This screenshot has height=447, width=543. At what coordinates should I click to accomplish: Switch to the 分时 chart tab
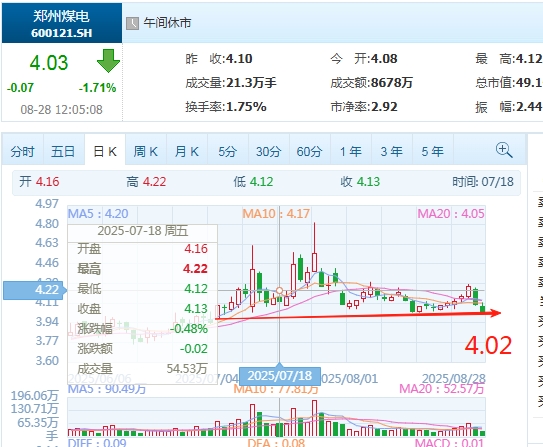coord(23,152)
